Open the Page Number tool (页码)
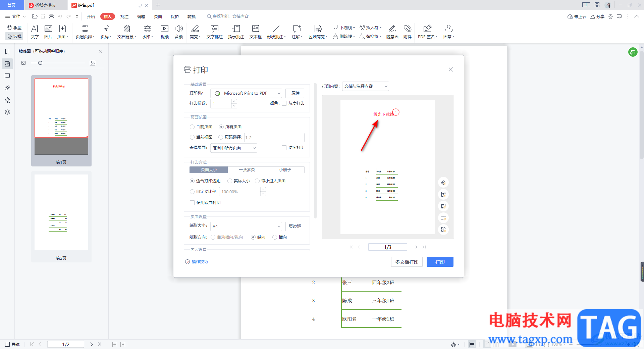Screen dimensions: 644x349 click(106, 32)
